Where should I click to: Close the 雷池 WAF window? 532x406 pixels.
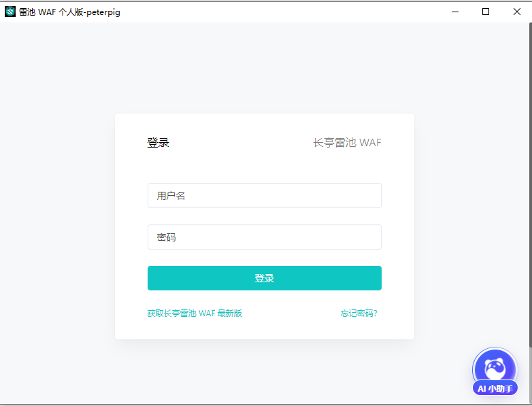[517, 12]
